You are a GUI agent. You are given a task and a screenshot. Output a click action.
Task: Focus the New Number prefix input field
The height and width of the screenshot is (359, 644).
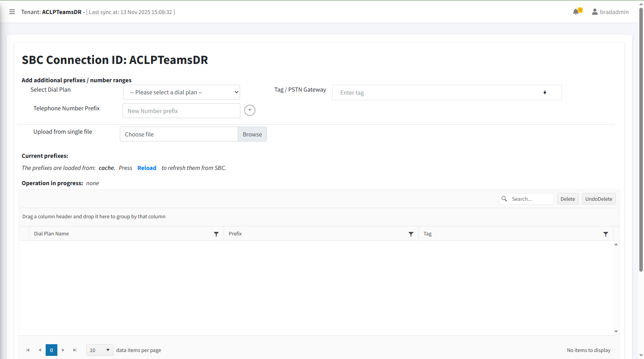tap(181, 111)
